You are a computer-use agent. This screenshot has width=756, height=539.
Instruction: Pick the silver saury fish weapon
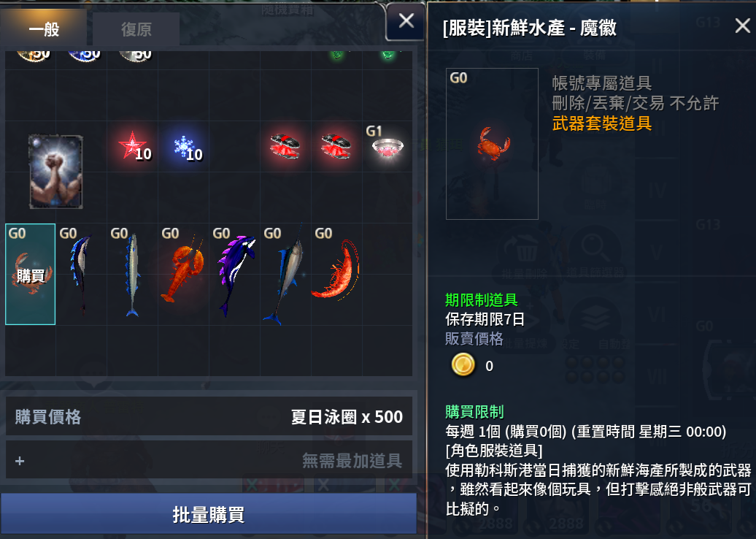coord(132,274)
